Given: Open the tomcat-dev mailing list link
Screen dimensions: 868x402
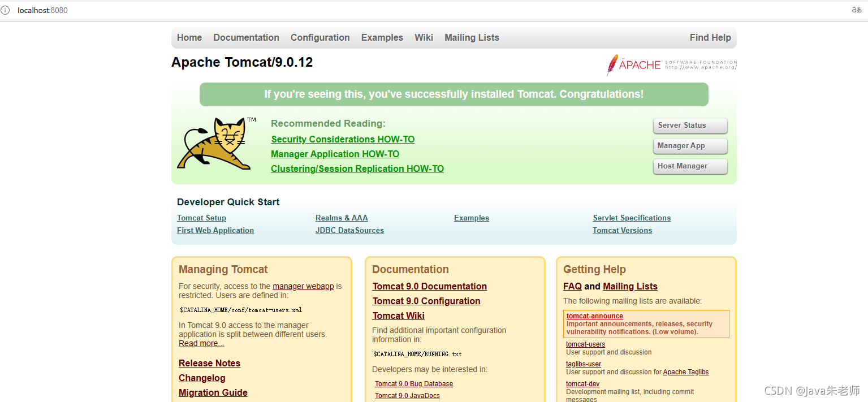Looking at the screenshot, I should 582,384.
